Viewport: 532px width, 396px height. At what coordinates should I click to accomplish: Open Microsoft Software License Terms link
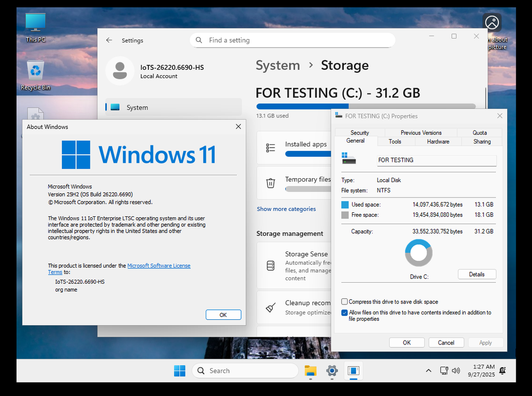click(x=159, y=266)
